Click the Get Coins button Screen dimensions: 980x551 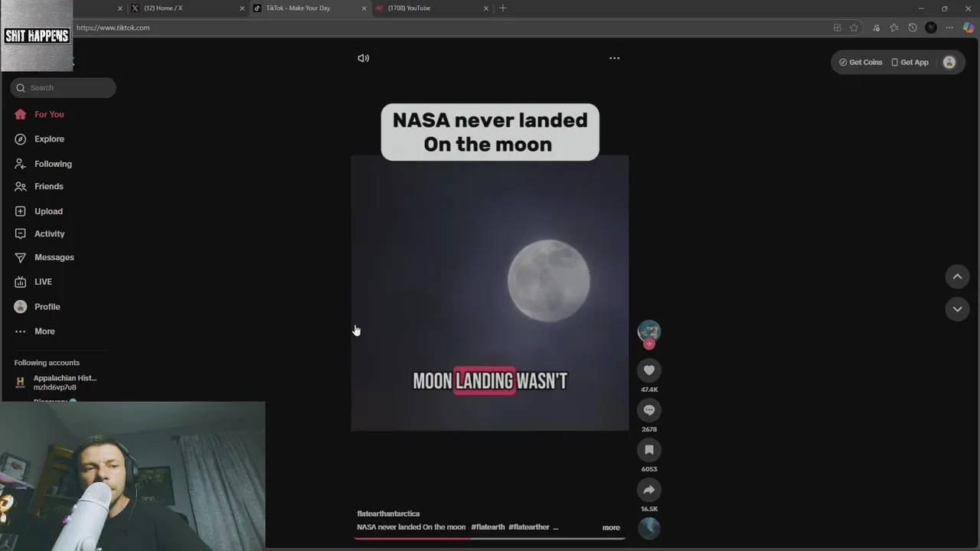pos(861,62)
